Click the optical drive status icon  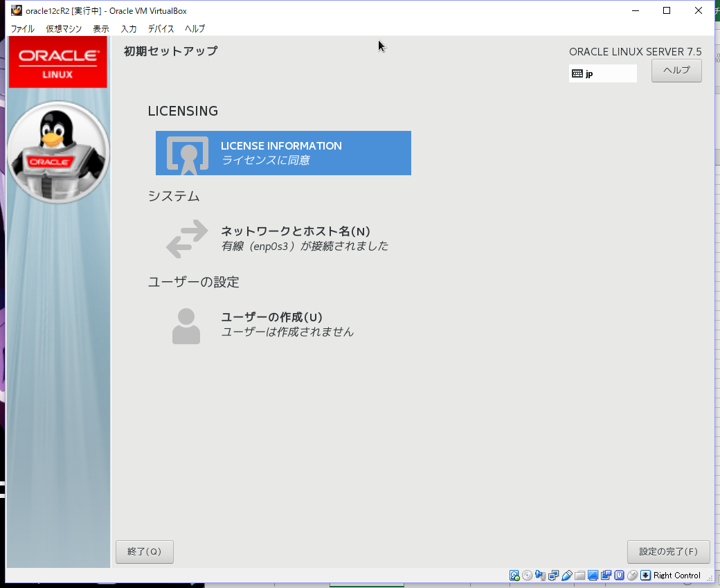point(526,576)
